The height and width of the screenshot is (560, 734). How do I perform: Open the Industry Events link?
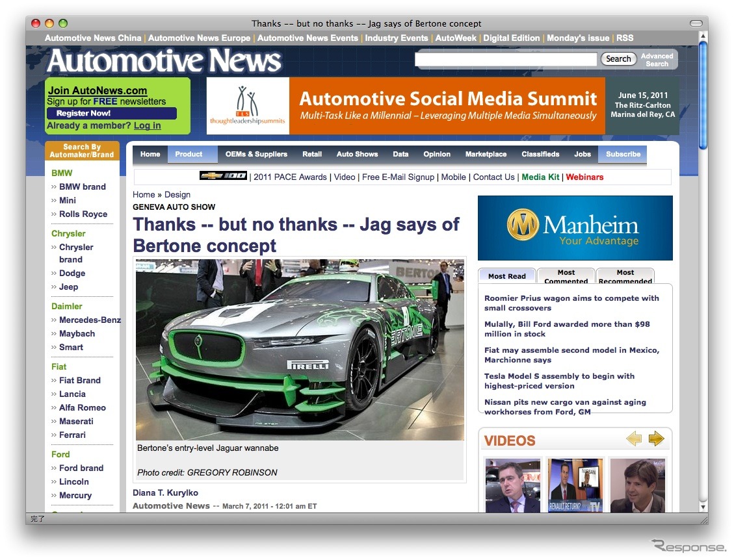397,38
